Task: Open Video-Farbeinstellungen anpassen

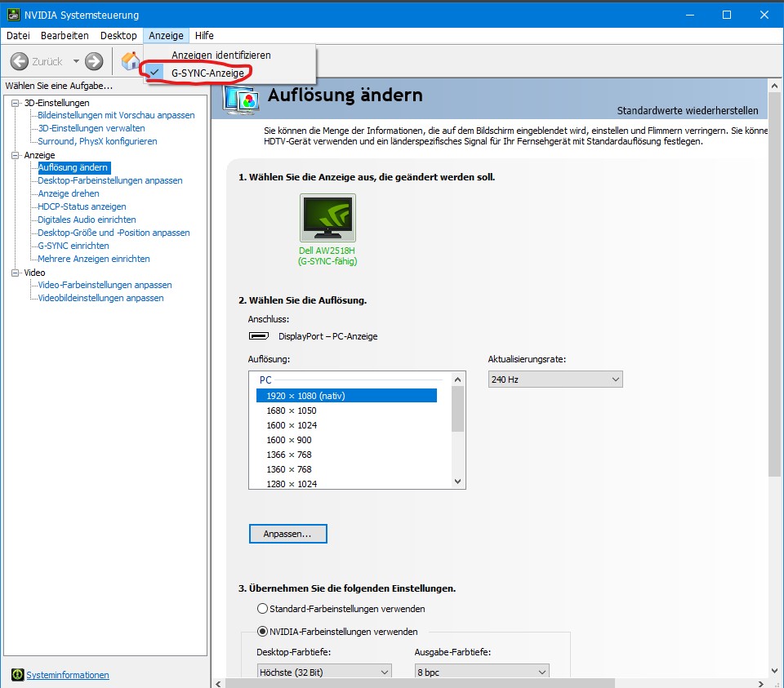Action: pyautogui.click(x=105, y=285)
